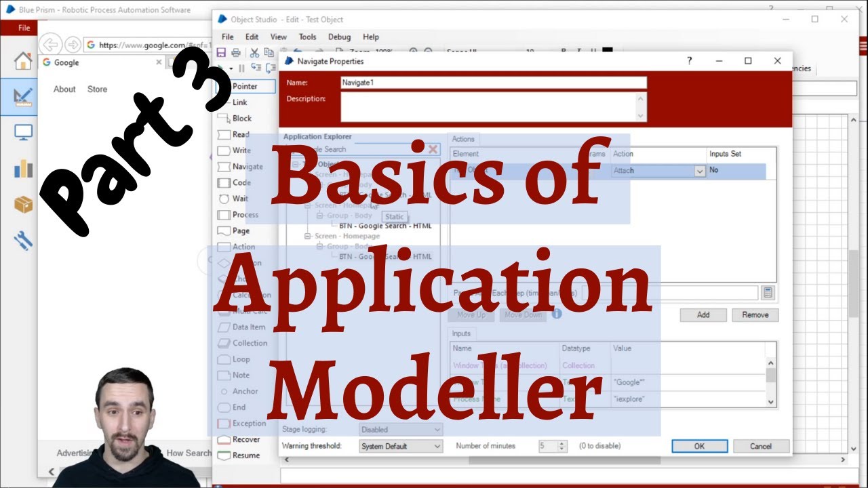Select the Navigate stage tool
Screen dimensions: 868x488
(x=240, y=167)
